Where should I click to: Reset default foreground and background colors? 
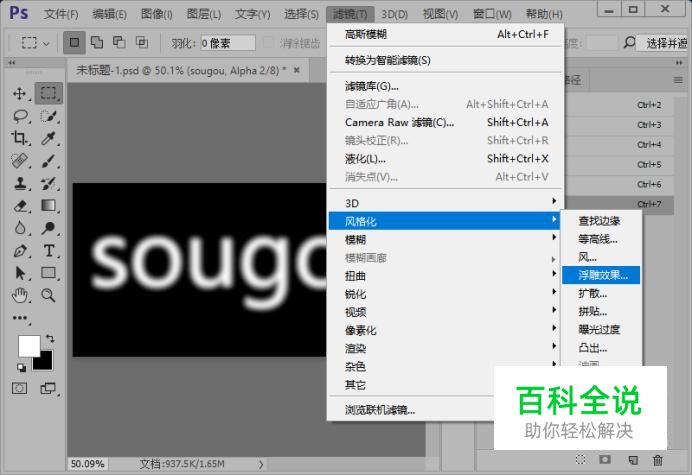click(21, 367)
